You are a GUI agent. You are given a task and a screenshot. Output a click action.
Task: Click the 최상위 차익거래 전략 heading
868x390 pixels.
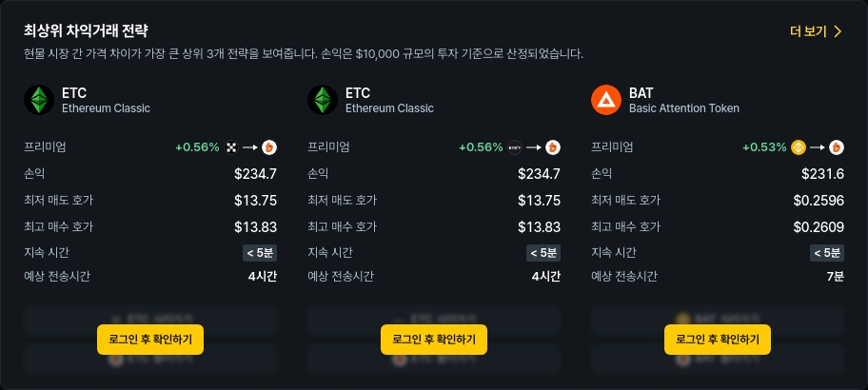pyautogui.click(x=86, y=31)
